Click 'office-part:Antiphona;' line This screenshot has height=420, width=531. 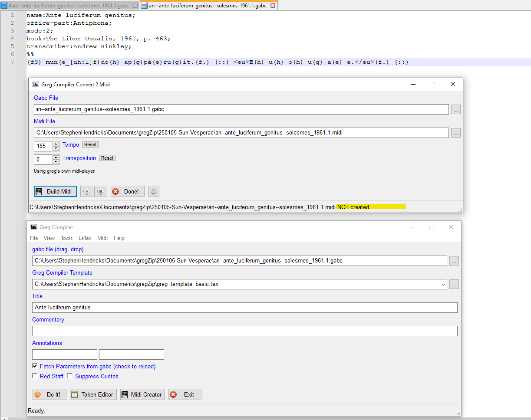(69, 23)
